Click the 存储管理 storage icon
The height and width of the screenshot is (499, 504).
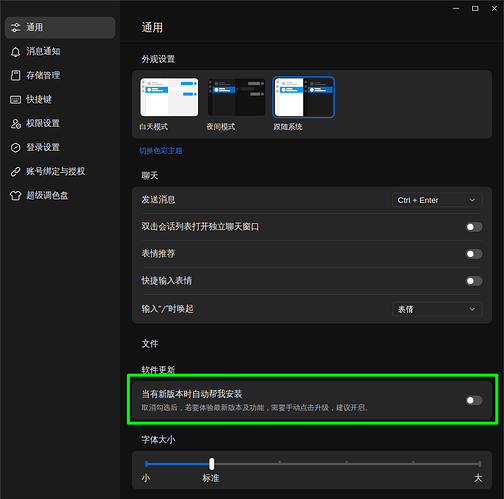click(15, 76)
